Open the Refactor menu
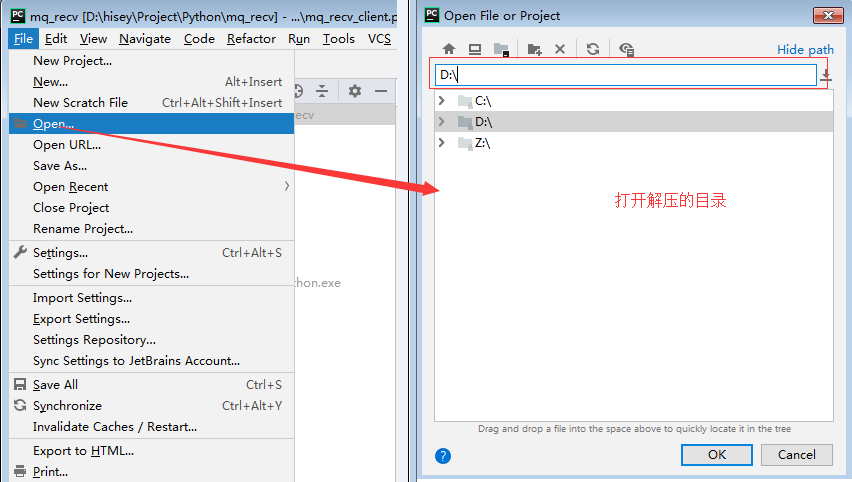The image size is (852, 482). tap(251, 39)
